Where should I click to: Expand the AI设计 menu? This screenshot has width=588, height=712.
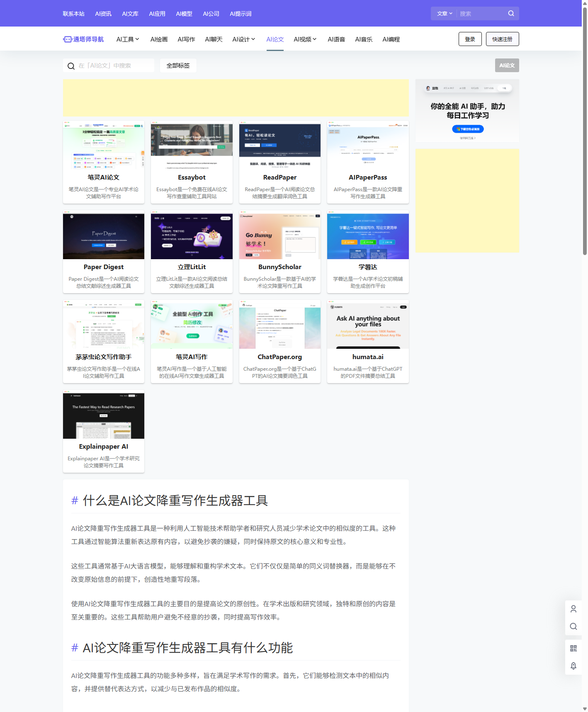(244, 39)
